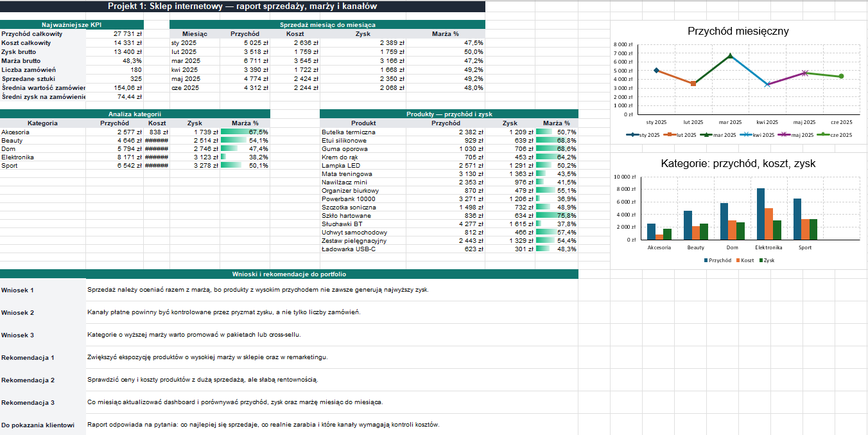Select the tallest blue Elektronika bar
Viewport: 868px width, 435px height.
(760, 214)
